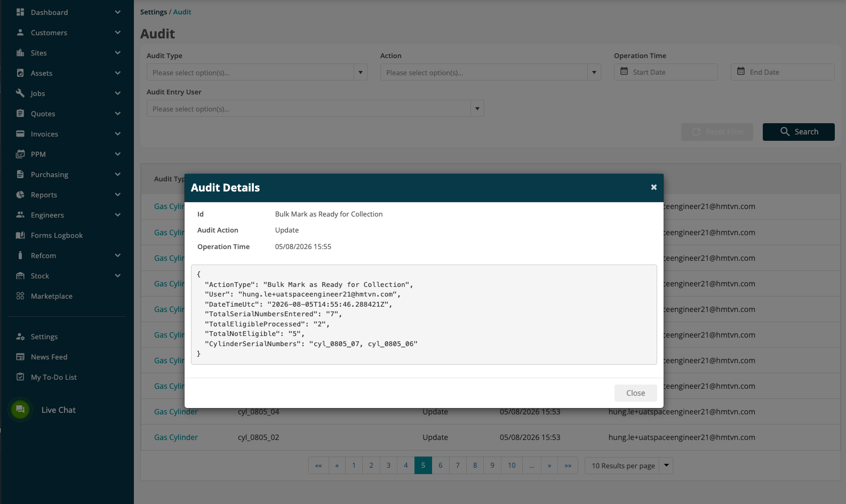Click the Reports pie chart icon

pyautogui.click(x=20, y=194)
